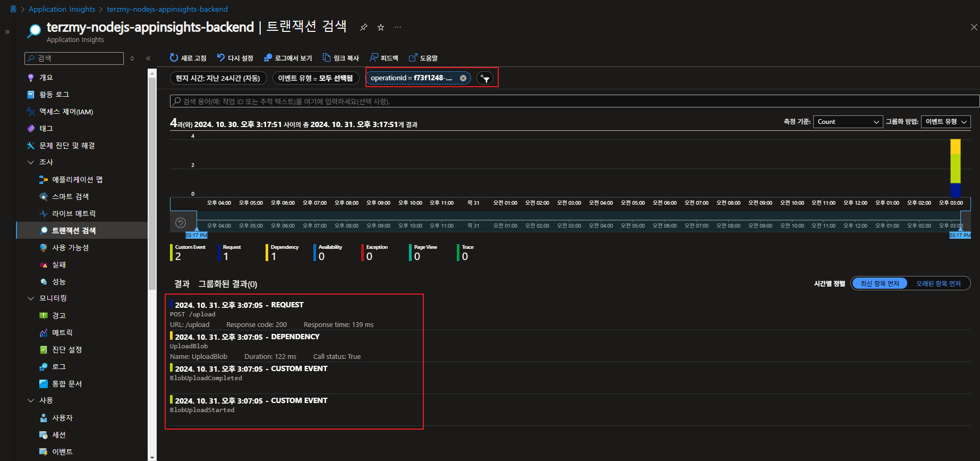Viewport: 980px width, 461px height.
Task: Toggle the sidebar search expand/collapse arrows
Action: coord(132,58)
